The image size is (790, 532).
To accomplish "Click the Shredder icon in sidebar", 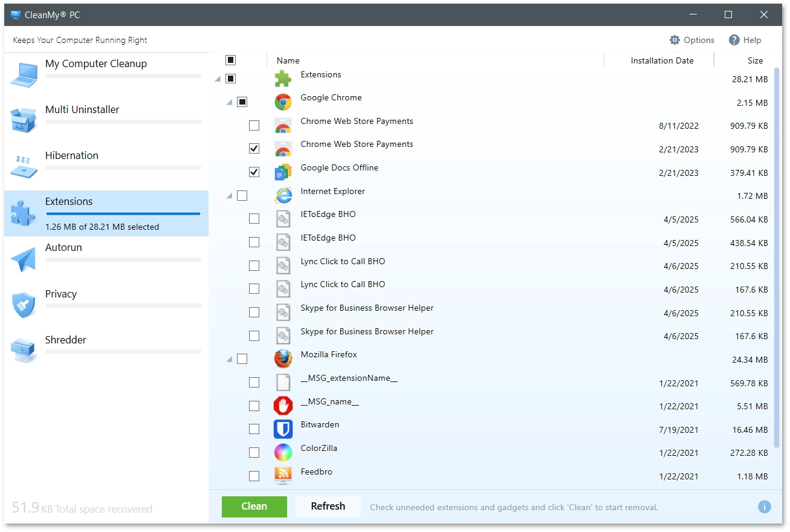I will point(24,351).
